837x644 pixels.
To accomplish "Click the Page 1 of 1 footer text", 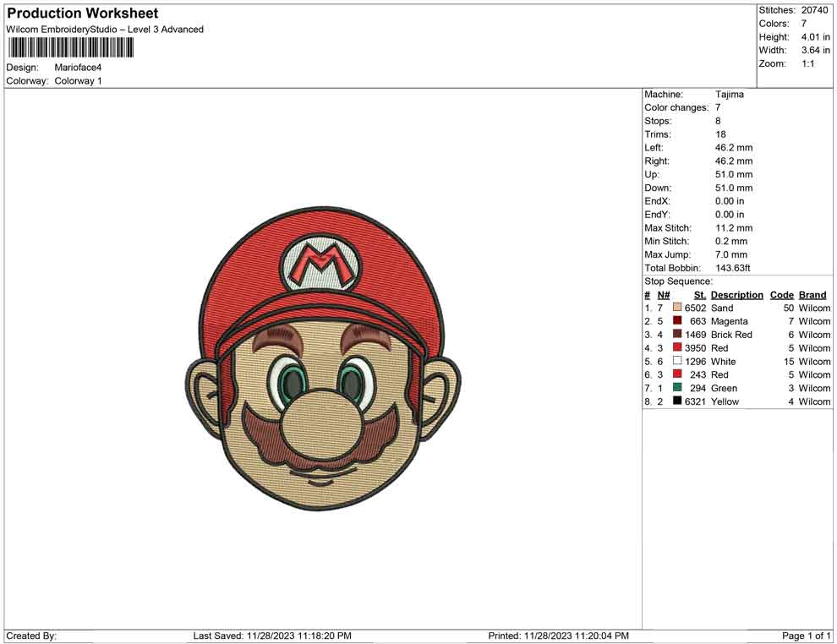I will click(x=807, y=636).
